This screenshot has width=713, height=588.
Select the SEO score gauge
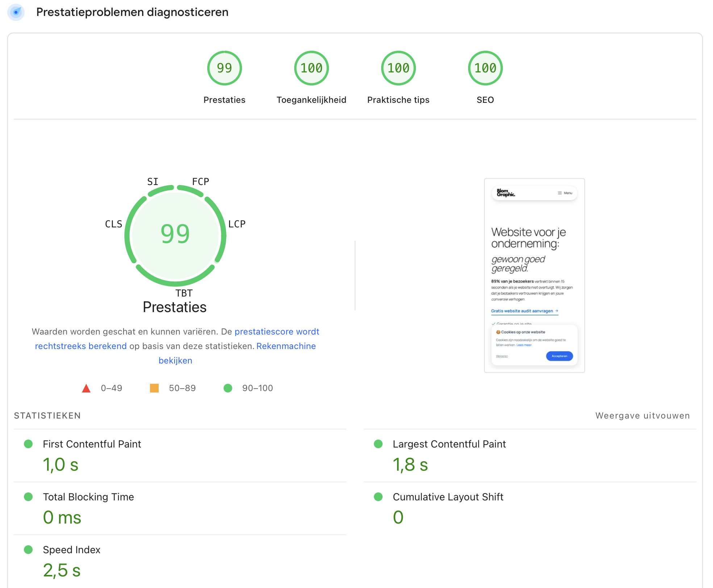coord(485,68)
